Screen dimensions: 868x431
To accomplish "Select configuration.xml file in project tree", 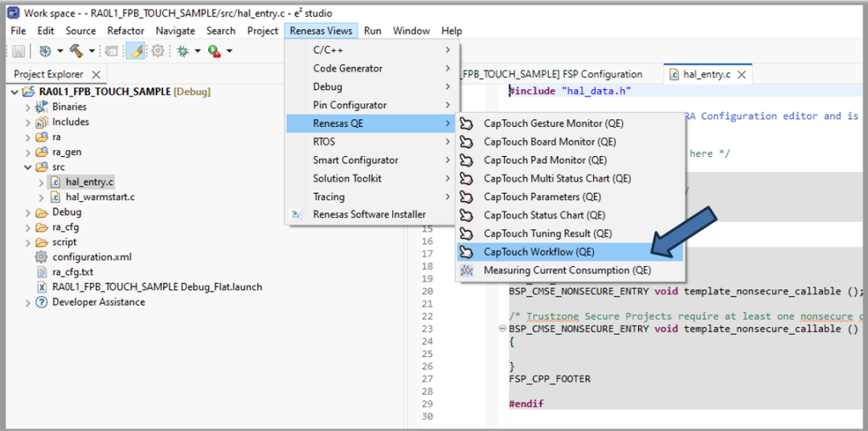I will [92, 257].
